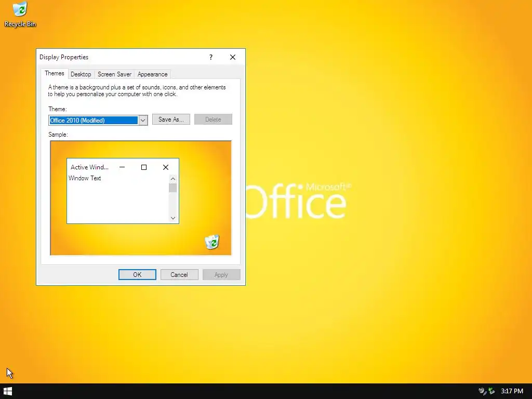Click the sample window's close icon

coord(166,167)
